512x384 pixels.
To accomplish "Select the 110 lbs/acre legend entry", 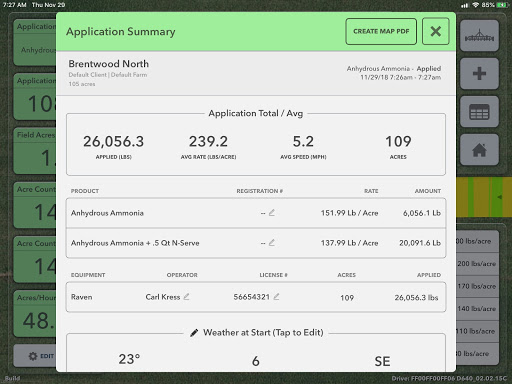I will 477,331.
